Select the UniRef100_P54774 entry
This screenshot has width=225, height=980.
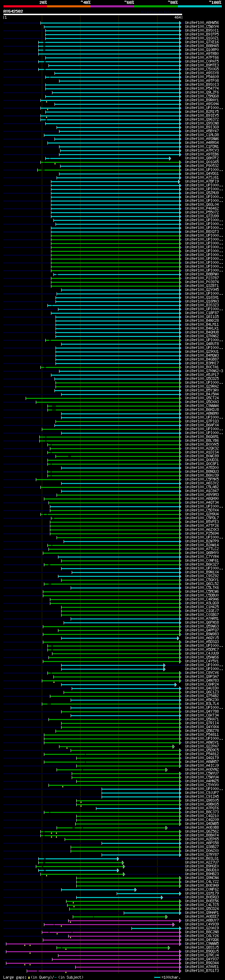pos(202,89)
